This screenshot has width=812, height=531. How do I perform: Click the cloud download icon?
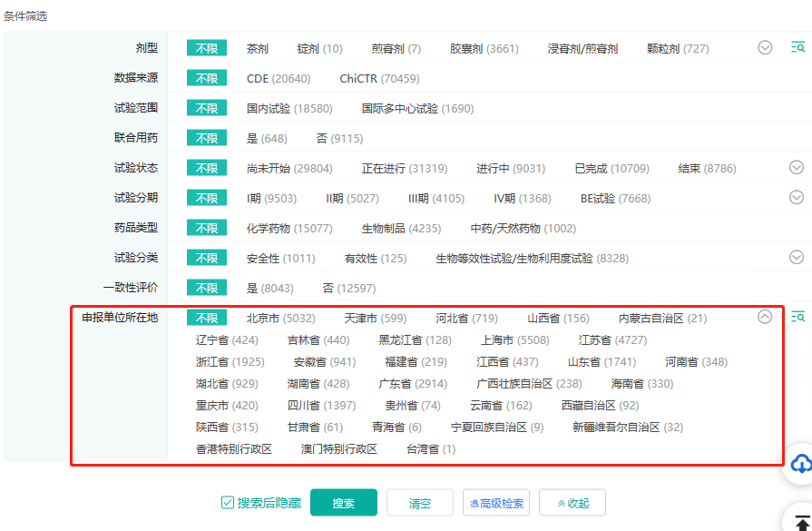[800, 464]
